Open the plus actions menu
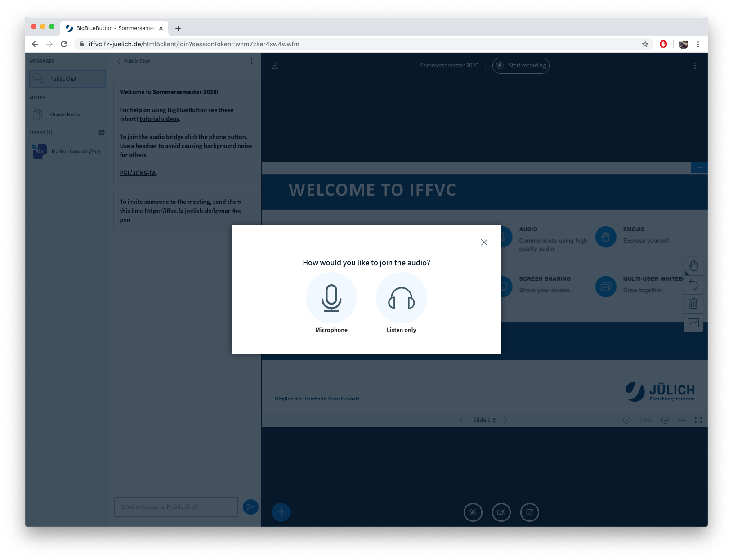 click(x=281, y=512)
